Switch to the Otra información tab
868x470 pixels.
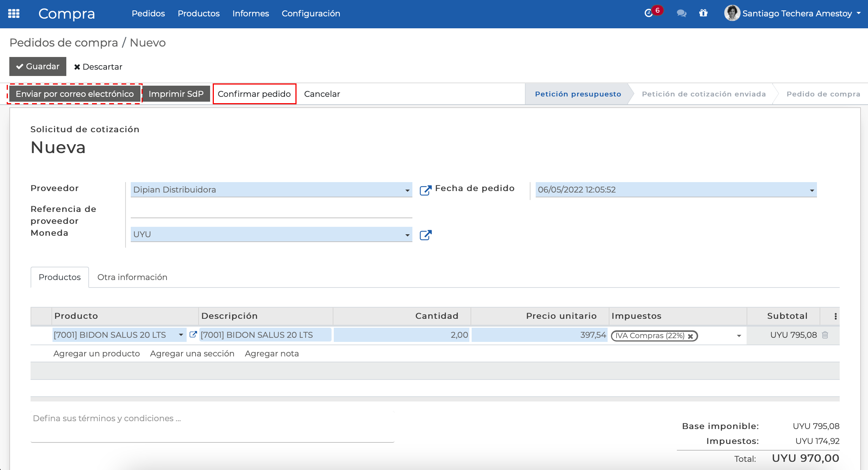click(132, 277)
